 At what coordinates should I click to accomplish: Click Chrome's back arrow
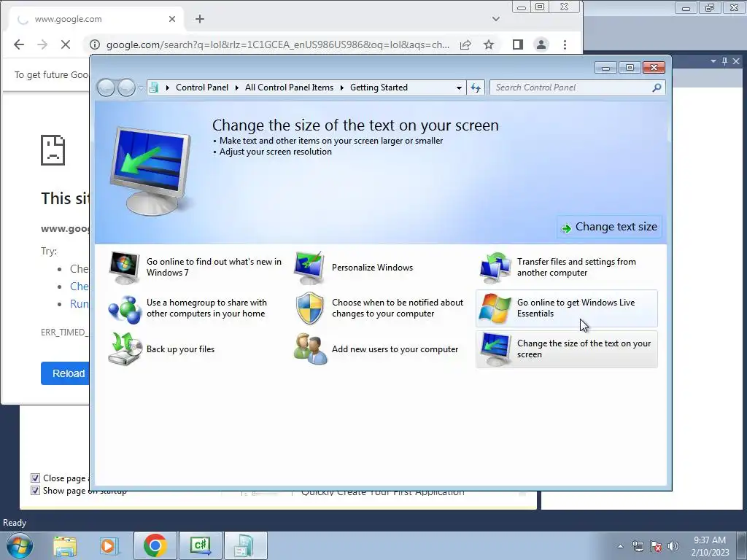click(x=18, y=44)
